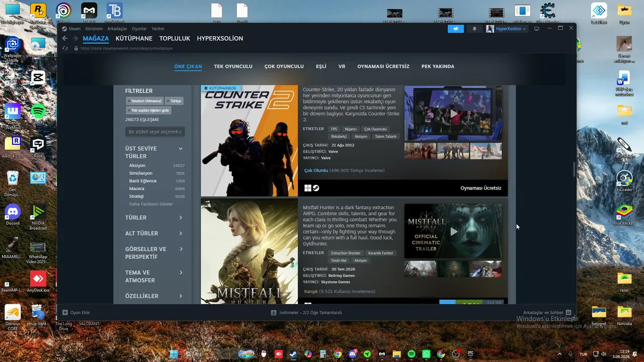The width and height of the screenshot is (644, 362).
Task: Remove the Deutsch (Almanca) filter
Action: click(129, 101)
